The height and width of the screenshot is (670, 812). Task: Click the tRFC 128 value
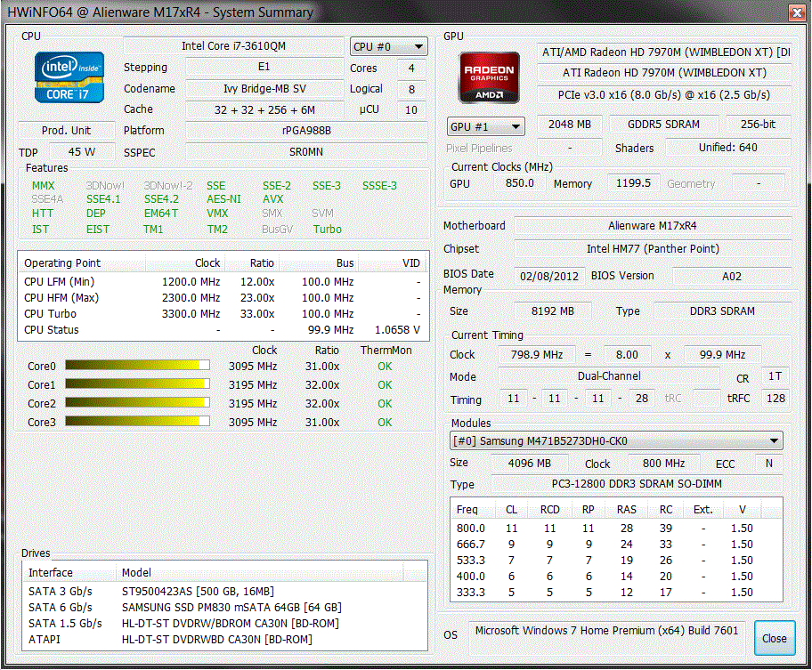tap(775, 399)
